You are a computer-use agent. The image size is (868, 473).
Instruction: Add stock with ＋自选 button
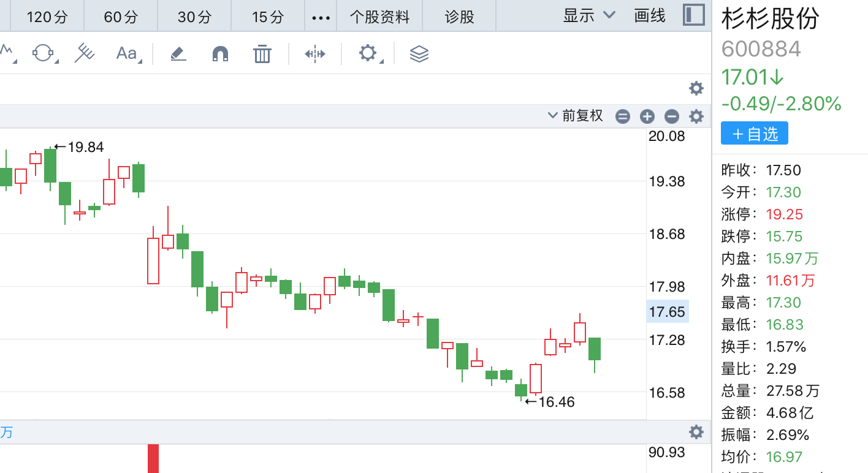[x=754, y=134]
